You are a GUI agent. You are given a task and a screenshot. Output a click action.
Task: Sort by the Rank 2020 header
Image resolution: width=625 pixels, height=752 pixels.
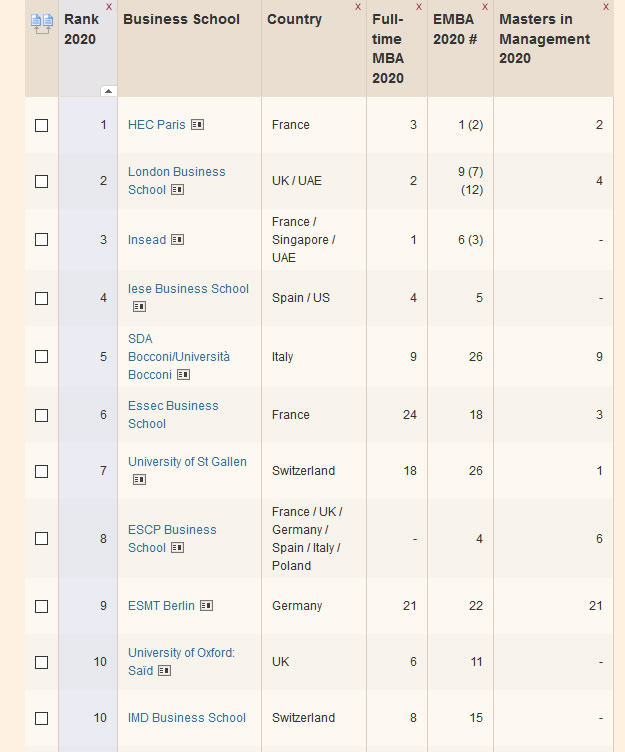tap(82, 29)
